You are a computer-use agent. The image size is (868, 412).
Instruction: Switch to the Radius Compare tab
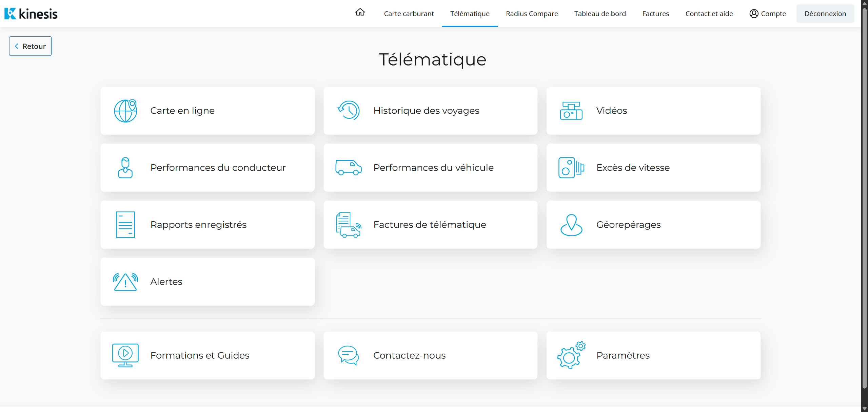click(x=532, y=14)
